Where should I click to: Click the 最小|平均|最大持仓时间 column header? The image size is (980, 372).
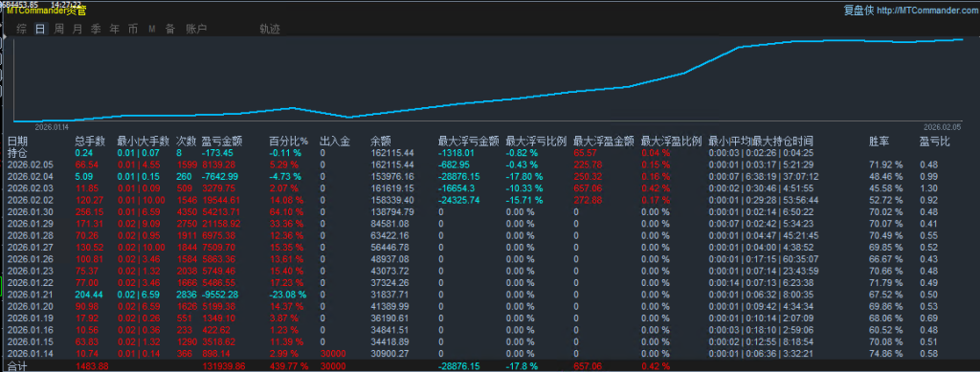point(761,142)
